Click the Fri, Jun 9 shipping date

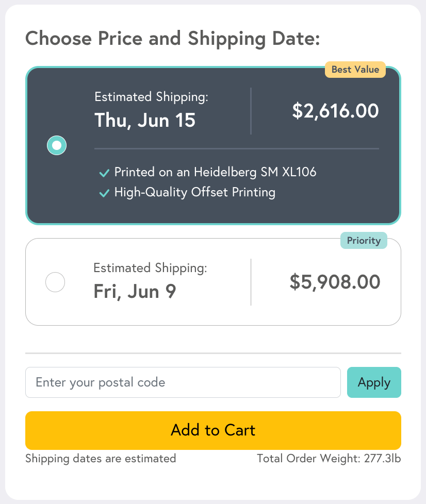click(135, 292)
